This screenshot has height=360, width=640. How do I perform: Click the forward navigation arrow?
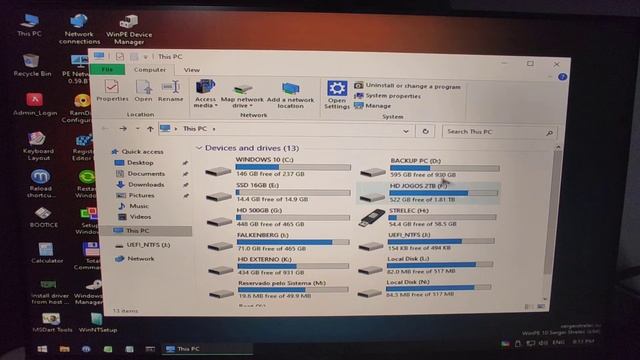pyautogui.click(x=123, y=129)
